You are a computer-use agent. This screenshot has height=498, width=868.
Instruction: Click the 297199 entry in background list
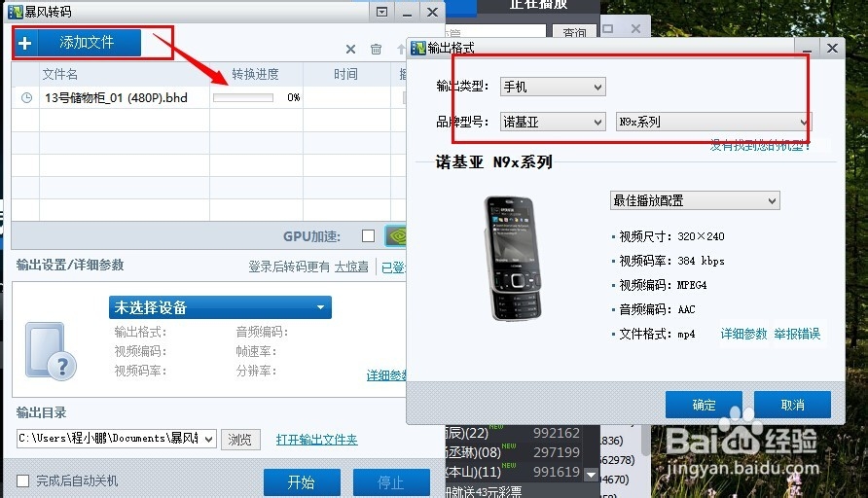pos(557,452)
